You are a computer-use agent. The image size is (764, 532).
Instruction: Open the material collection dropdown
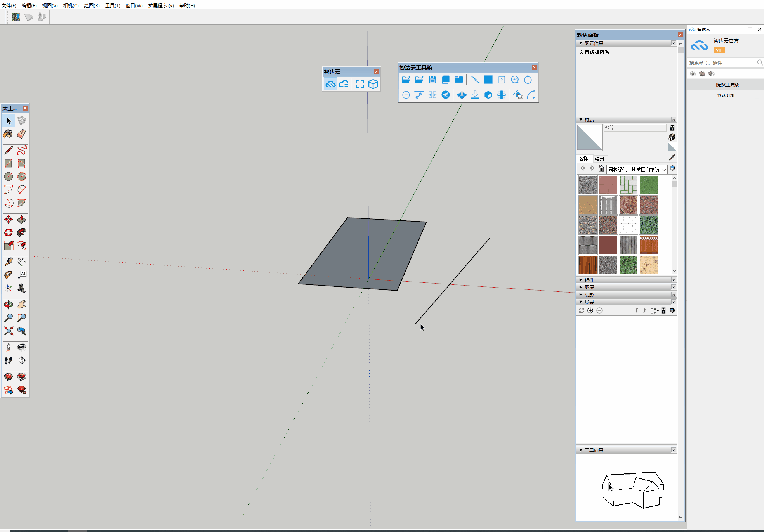point(664,170)
